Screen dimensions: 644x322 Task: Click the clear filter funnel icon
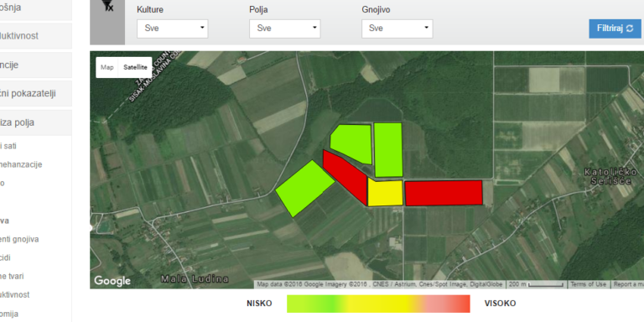click(107, 6)
